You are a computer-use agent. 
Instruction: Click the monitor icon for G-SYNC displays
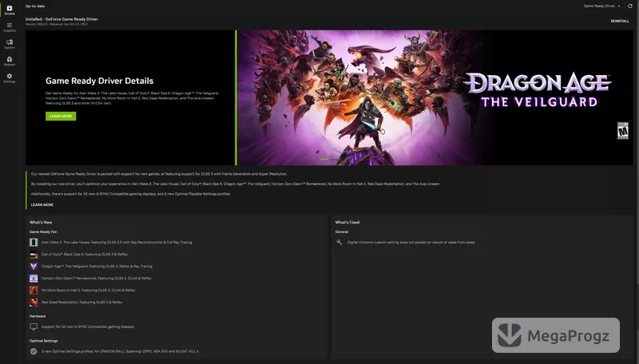pos(34,326)
